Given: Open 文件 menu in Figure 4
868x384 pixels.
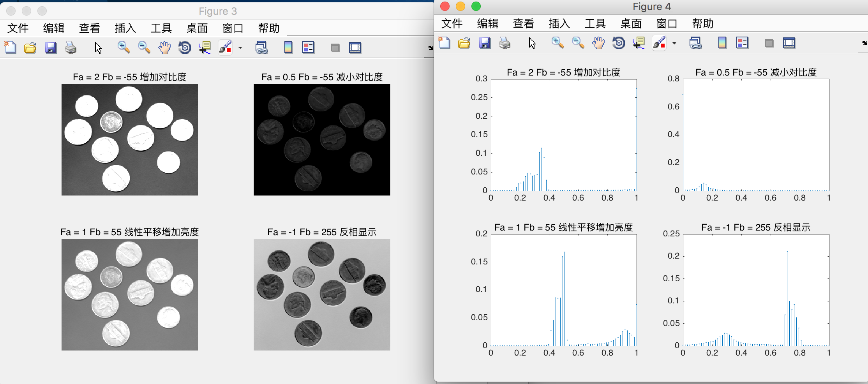Looking at the screenshot, I should pyautogui.click(x=452, y=23).
